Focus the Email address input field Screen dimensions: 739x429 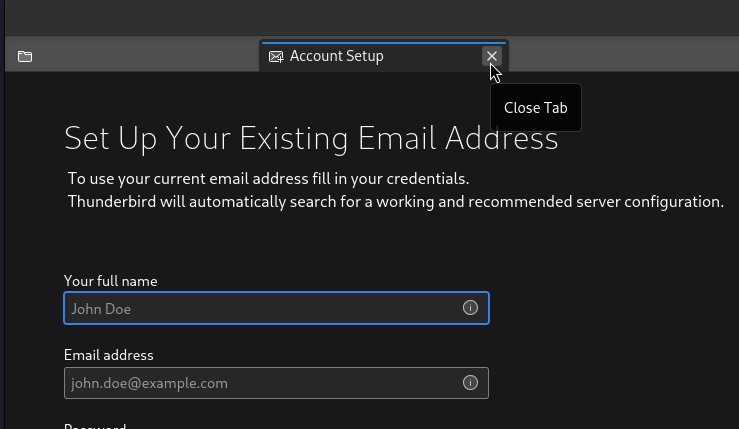(x=260, y=382)
